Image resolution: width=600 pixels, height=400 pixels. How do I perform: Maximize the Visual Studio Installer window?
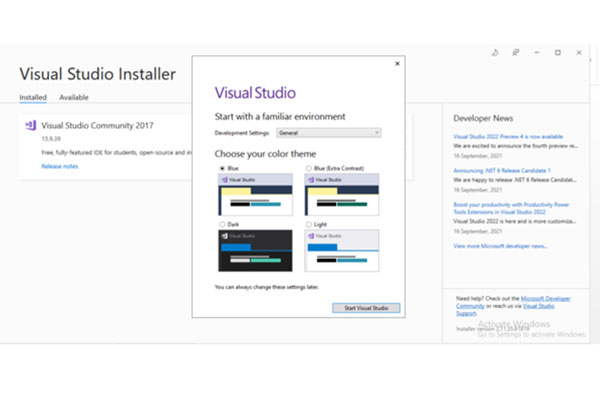(557, 52)
